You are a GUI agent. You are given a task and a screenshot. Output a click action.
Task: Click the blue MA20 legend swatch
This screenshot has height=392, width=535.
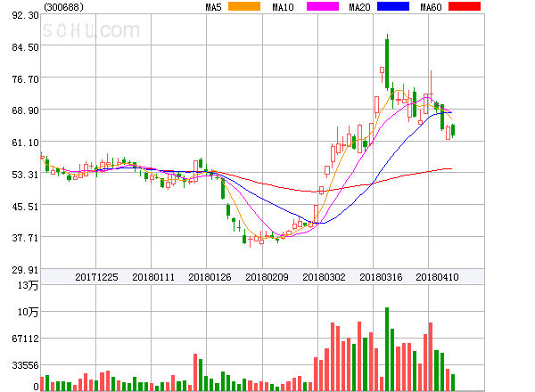pos(393,6)
